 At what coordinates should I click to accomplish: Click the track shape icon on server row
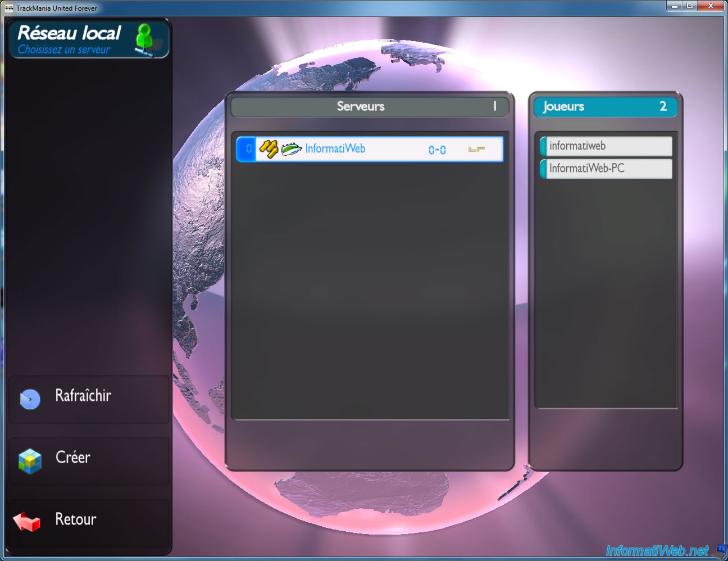(x=476, y=149)
